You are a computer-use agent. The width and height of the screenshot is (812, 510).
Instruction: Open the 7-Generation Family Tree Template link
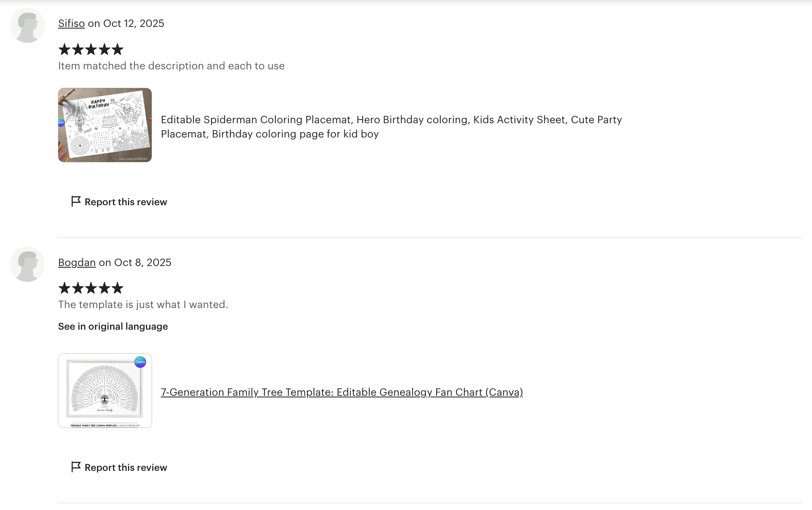point(342,392)
